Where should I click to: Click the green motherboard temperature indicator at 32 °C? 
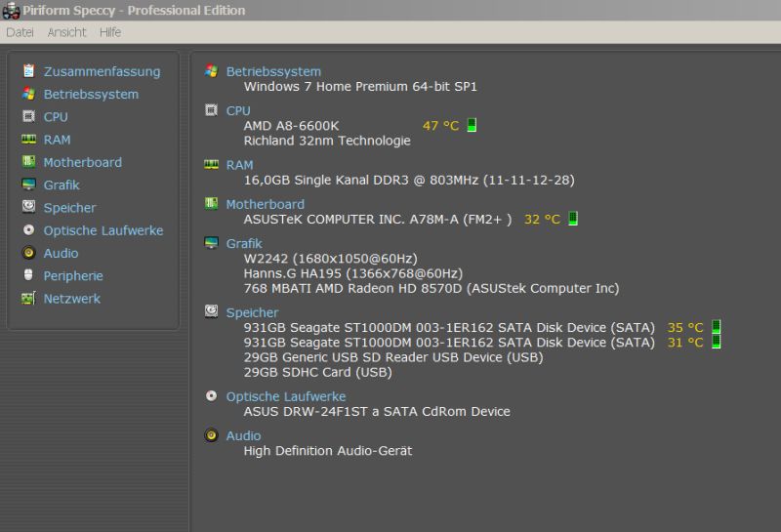pos(573,219)
